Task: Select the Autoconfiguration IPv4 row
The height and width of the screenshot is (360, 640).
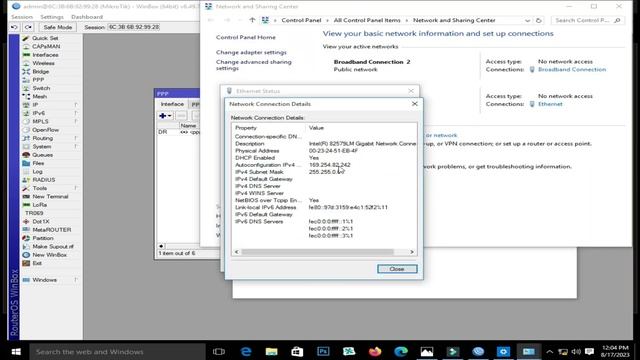Action: 324,165
